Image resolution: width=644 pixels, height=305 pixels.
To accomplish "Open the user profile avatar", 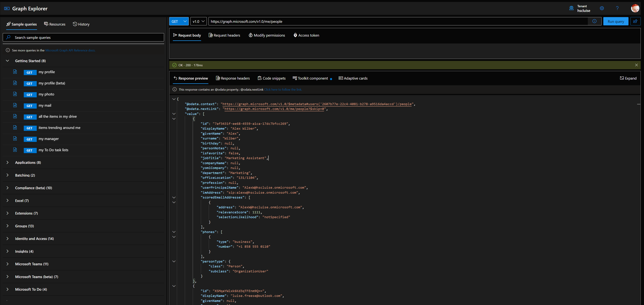I will click(635, 8).
